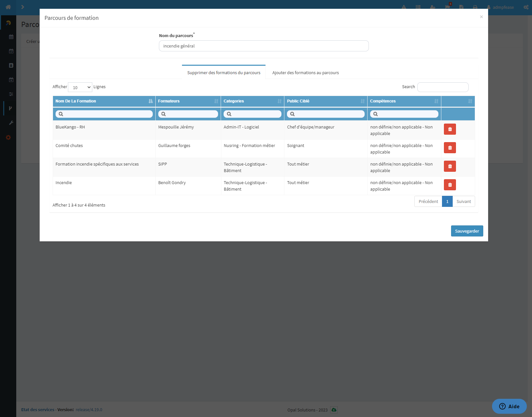Go to Suivant page in pagination
Image resolution: width=532 pixels, height=417 pixels.
[463, 201]
